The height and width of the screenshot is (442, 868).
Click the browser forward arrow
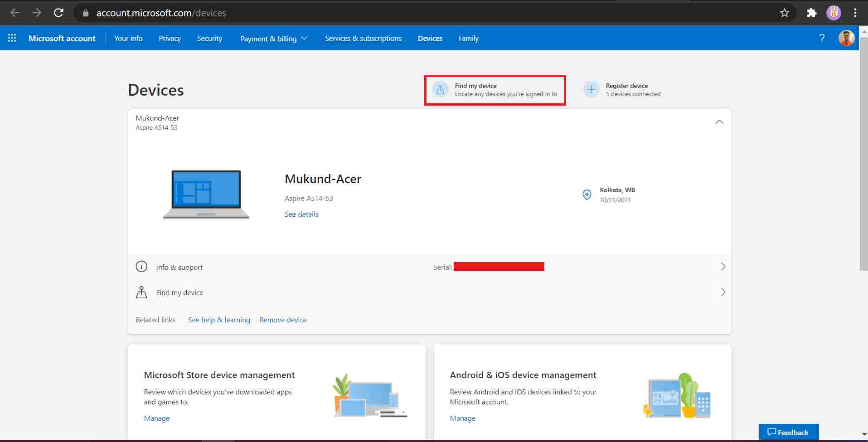coord(37,13)
